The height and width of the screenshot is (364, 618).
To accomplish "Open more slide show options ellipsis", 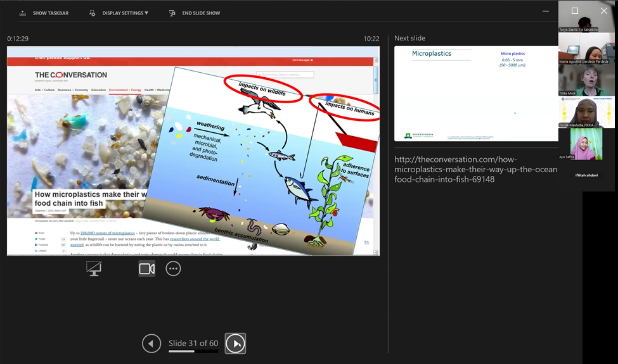I will (x=173, y=268).
